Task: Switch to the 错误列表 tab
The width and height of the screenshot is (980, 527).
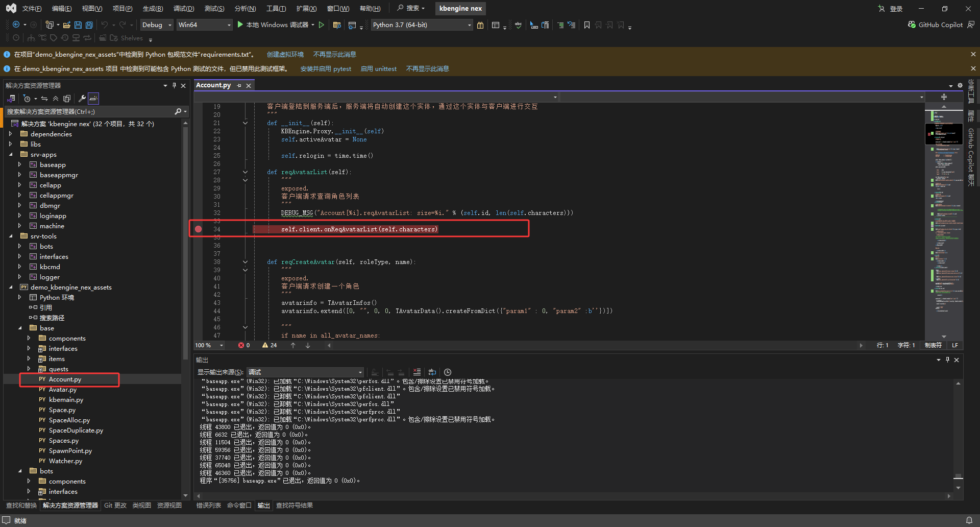Action: pos(208,506)
